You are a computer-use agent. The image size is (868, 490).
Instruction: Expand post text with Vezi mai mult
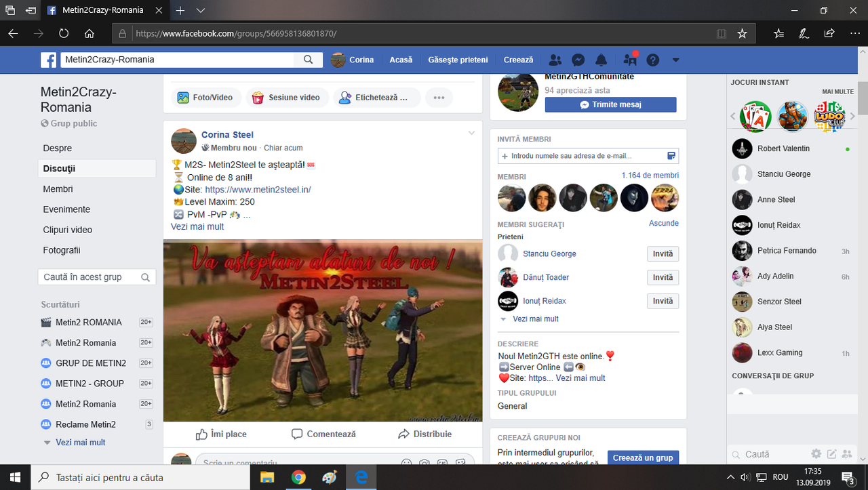click(x=197, y=226)
